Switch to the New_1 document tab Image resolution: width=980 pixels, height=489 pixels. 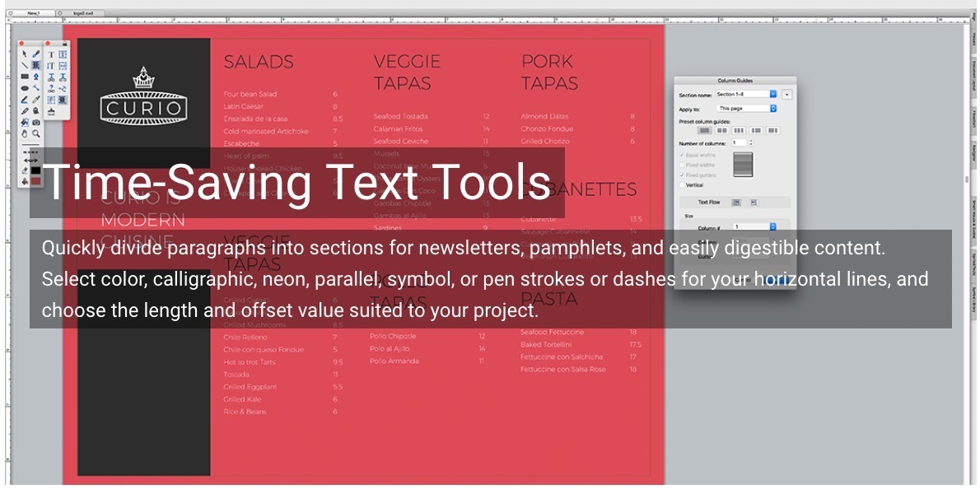point(34,13)
